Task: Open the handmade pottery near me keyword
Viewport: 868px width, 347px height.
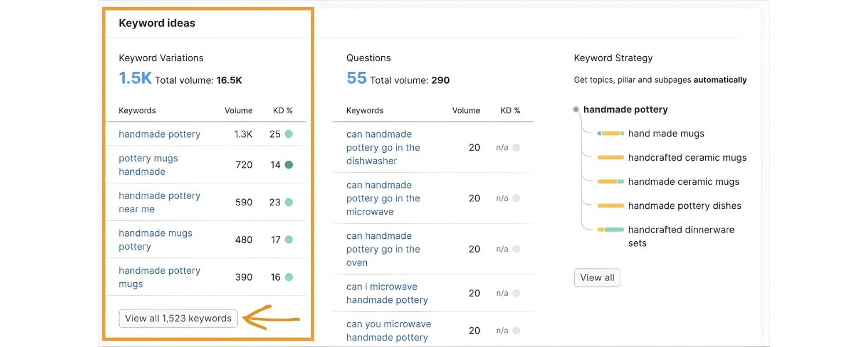Action: click(x=159, y=202)
